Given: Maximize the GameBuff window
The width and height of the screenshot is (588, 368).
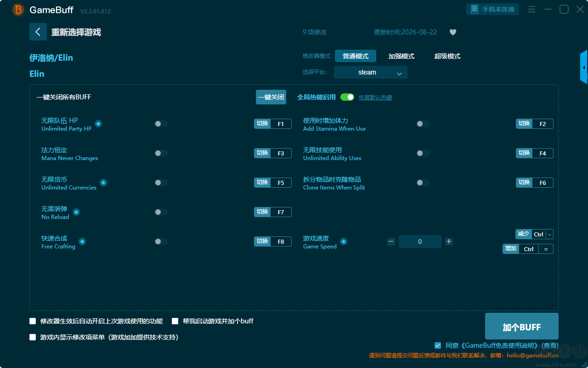Looking at the screenshot, I should (564, 9).
